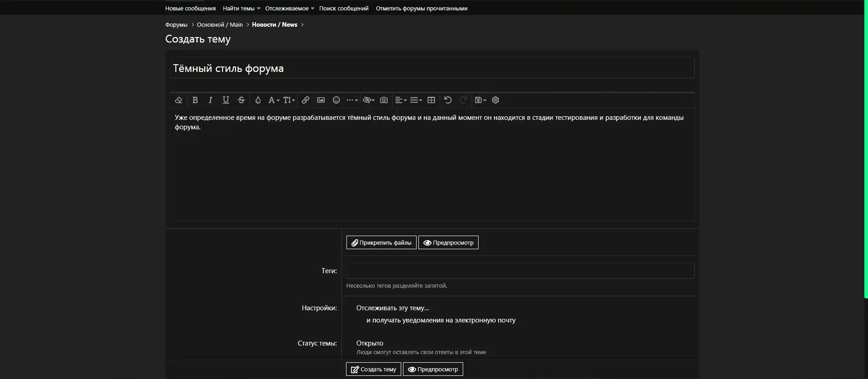Open the save draft dropdown

[480, 100]
